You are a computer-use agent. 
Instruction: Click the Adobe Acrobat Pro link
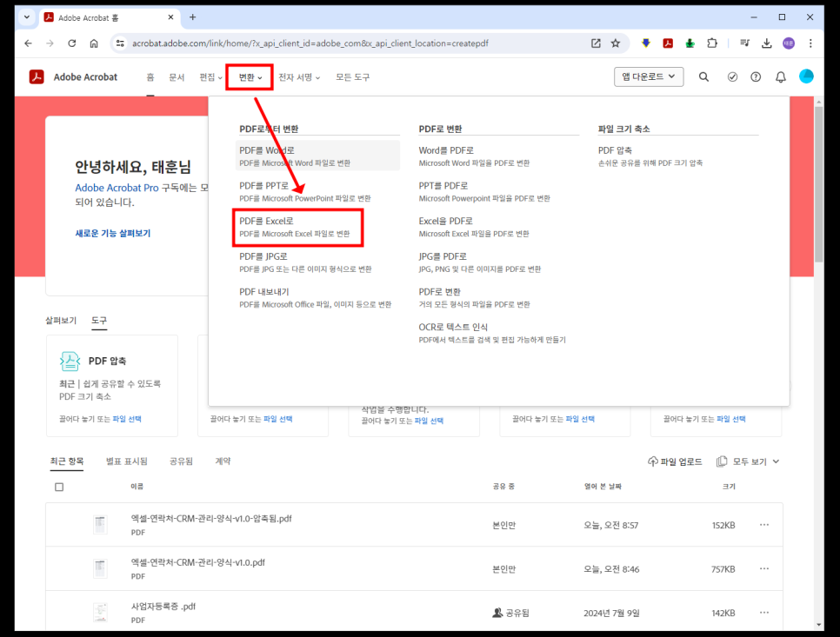(117, 188)
